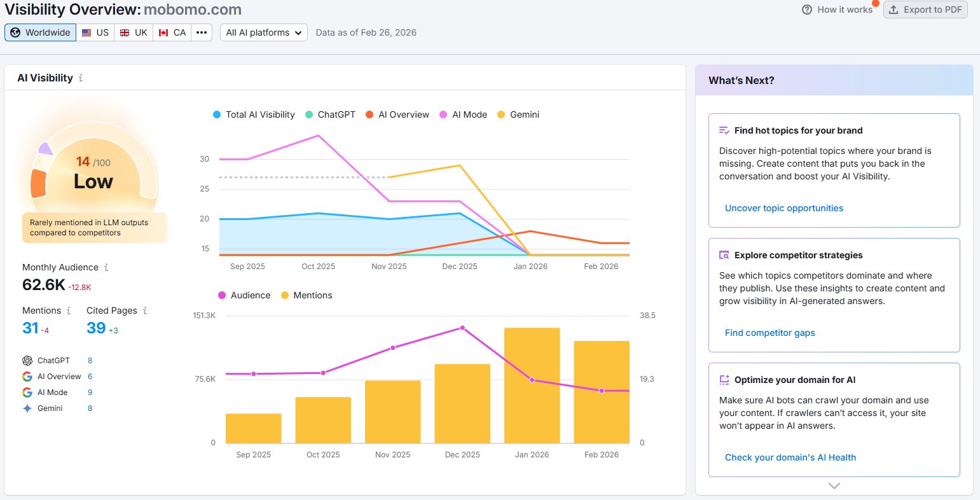Click the ChatGPT mentions count 8
The height and width of the screenshot is (500, 980).
tap(90, 361)
